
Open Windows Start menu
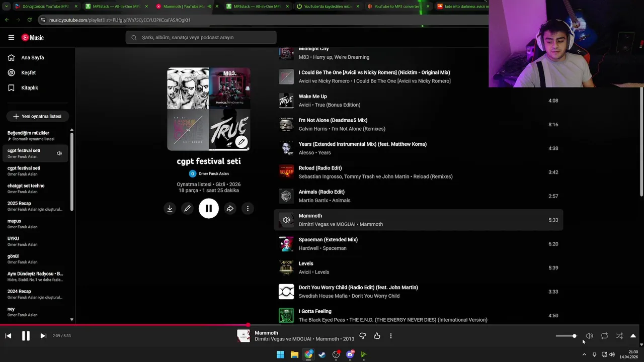tap(280, 354)
